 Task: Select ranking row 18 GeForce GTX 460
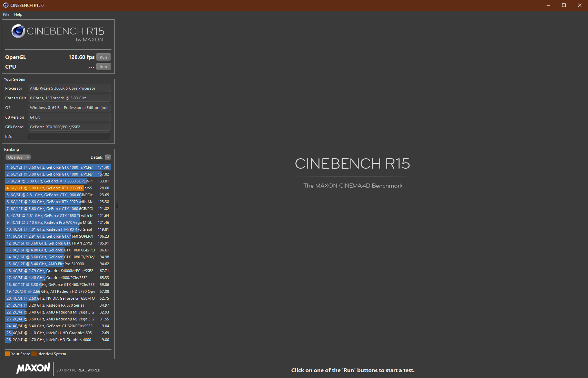[x=58, y=285]
